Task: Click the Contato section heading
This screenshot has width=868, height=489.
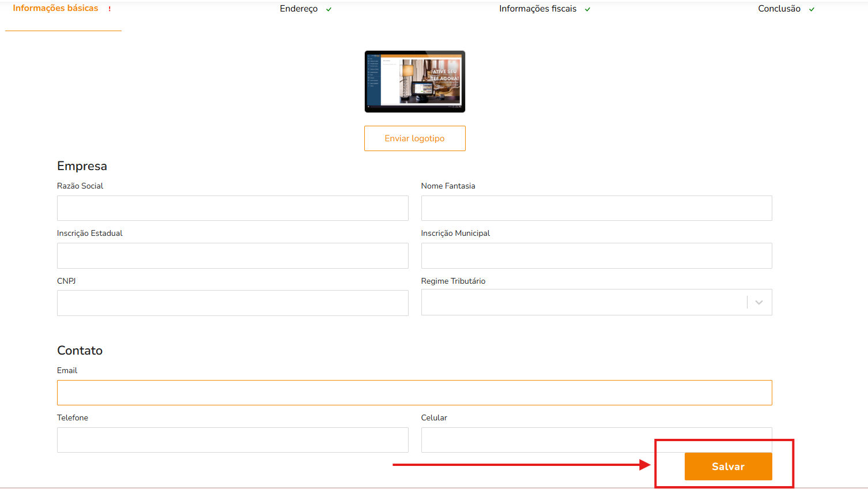Action: click(80, 351)
